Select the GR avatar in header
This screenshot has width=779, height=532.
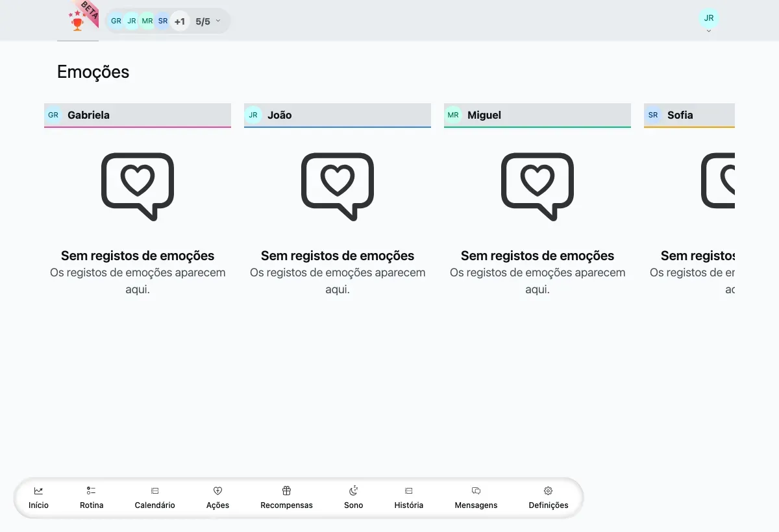(116, 21)
